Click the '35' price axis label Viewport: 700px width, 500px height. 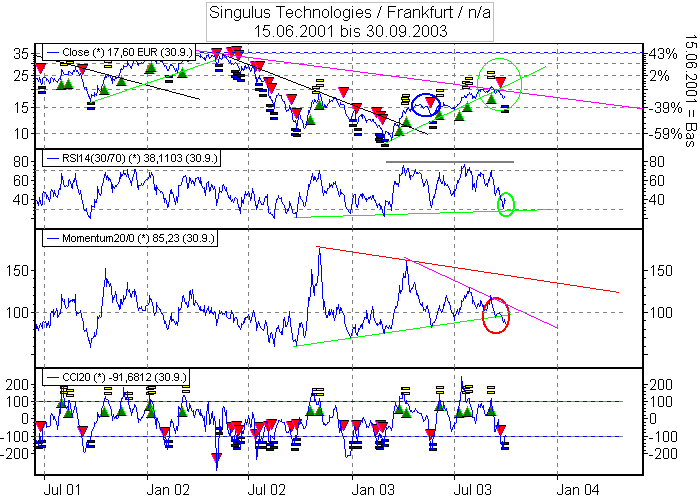pyautogui.click(x=21, y=54)
